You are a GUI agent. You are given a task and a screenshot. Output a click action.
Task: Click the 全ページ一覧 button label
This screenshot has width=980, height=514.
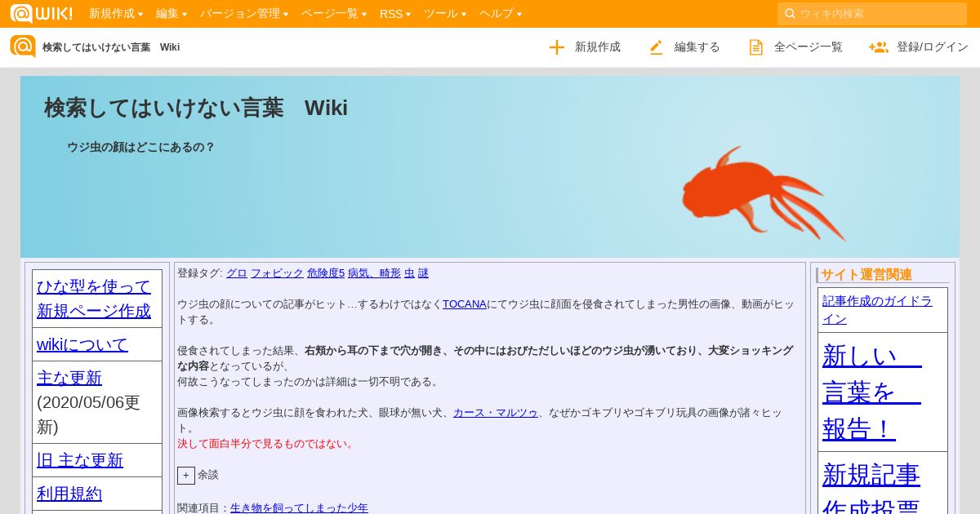(808, 47)
